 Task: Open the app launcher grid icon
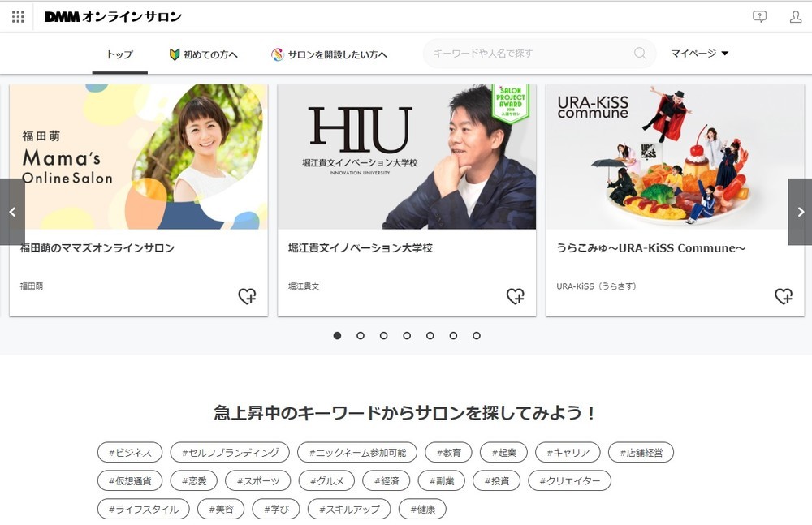point(17,16)
